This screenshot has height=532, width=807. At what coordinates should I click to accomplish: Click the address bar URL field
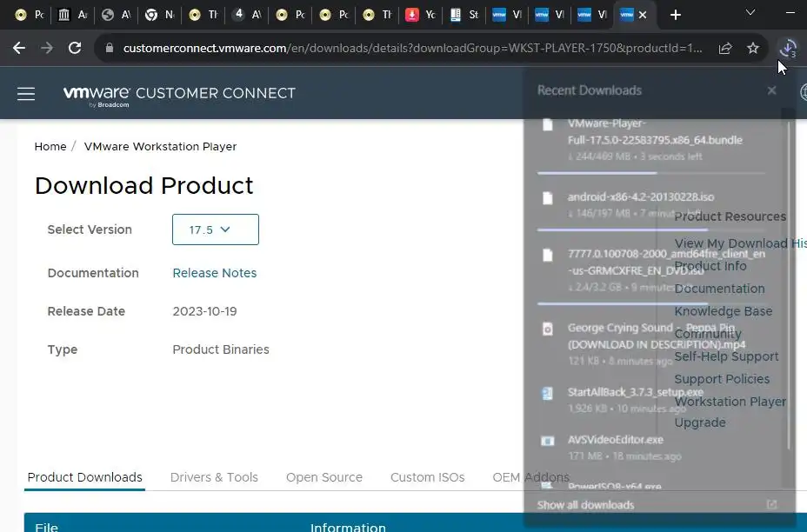(x=412, y=49)
